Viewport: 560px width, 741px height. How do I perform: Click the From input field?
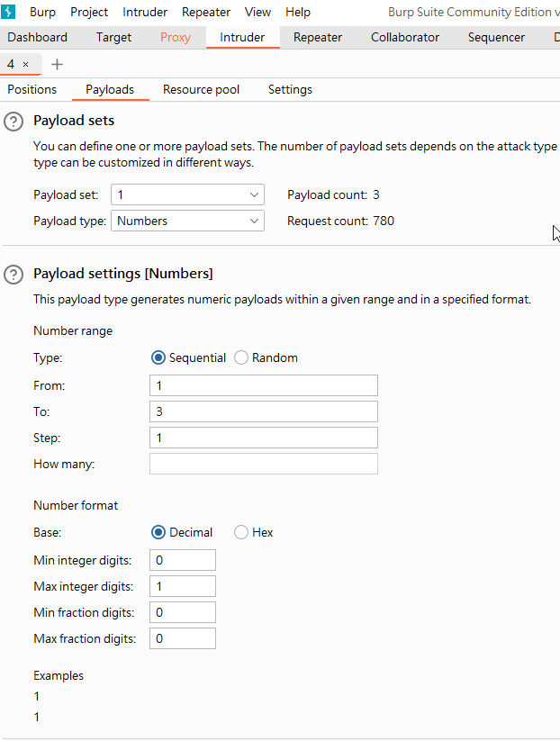[x=264, y=385]
